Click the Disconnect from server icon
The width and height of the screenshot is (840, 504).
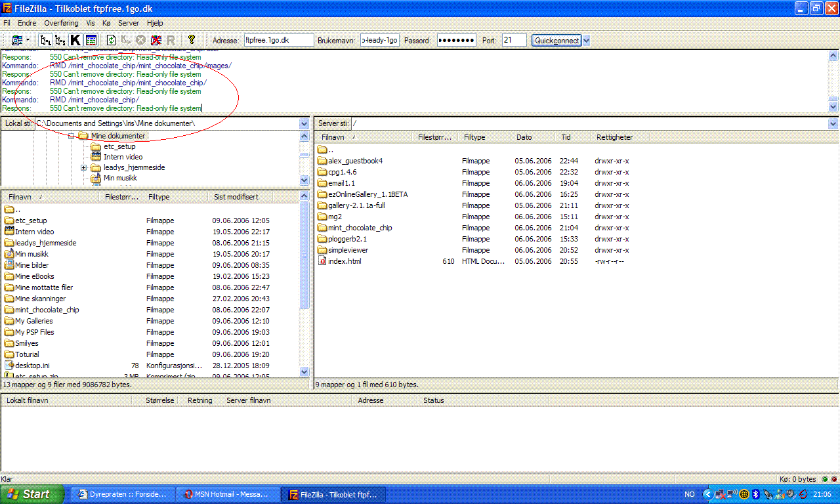click(156, 40)
